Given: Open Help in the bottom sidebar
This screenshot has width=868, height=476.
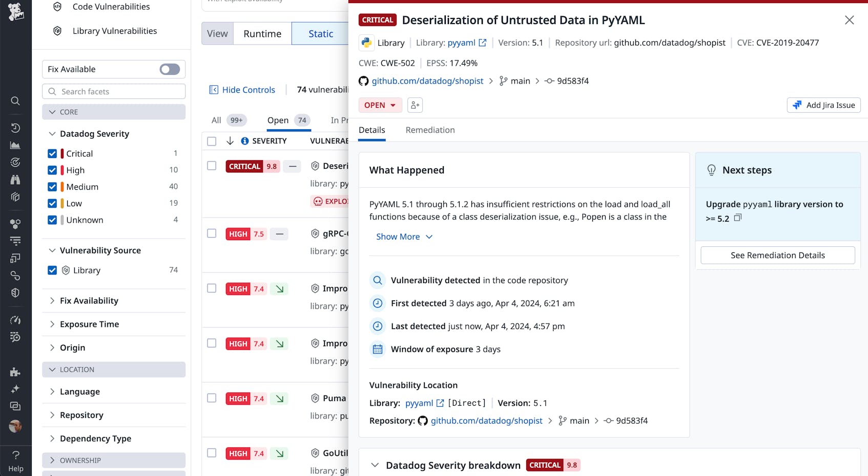Looking at the screenshot, I should pos(16,461).
